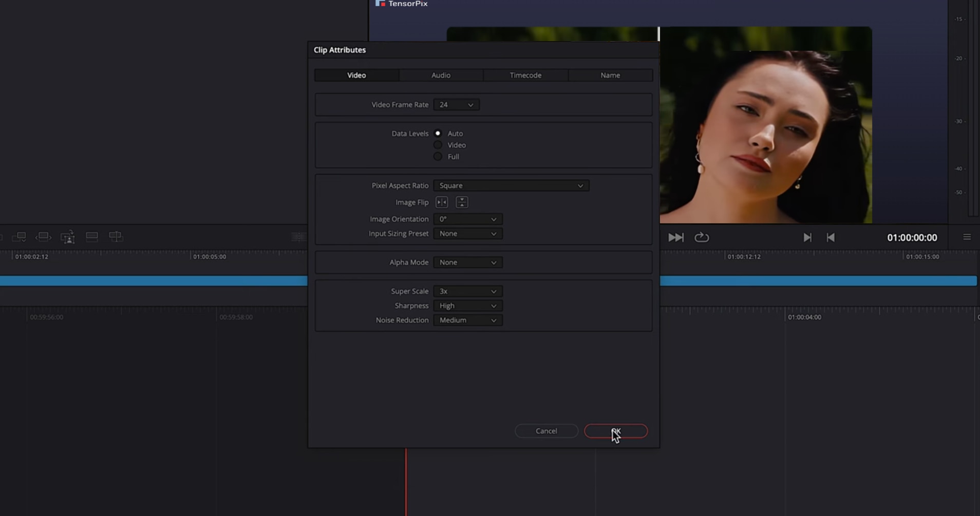Image resolution: width=980 pixels, height=516 pixels.
Task: Select the Auto data levels option
Action: point(438,133)
